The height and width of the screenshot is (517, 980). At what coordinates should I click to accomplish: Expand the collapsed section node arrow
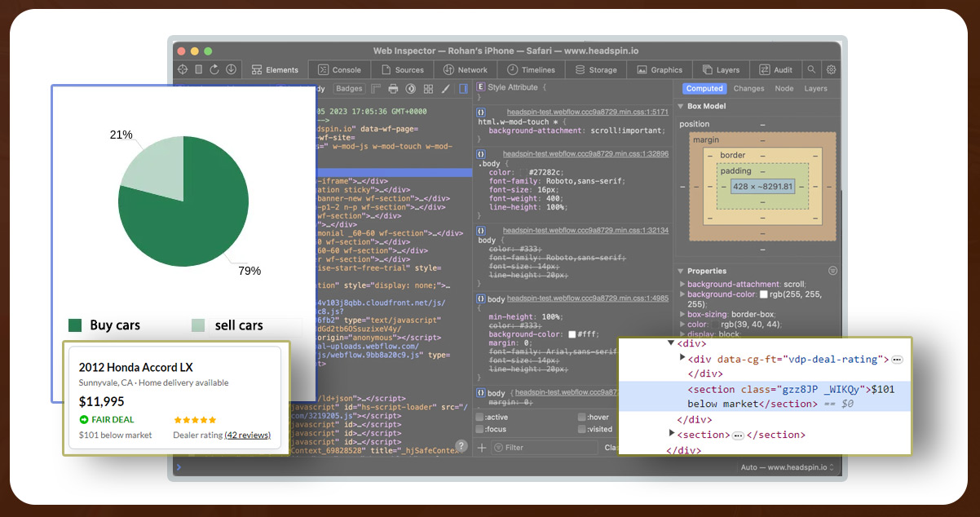pos(672,434)
